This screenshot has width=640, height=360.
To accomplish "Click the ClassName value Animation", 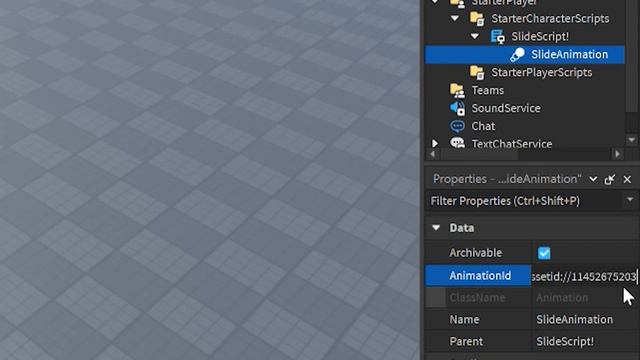I will click(562, 298).
